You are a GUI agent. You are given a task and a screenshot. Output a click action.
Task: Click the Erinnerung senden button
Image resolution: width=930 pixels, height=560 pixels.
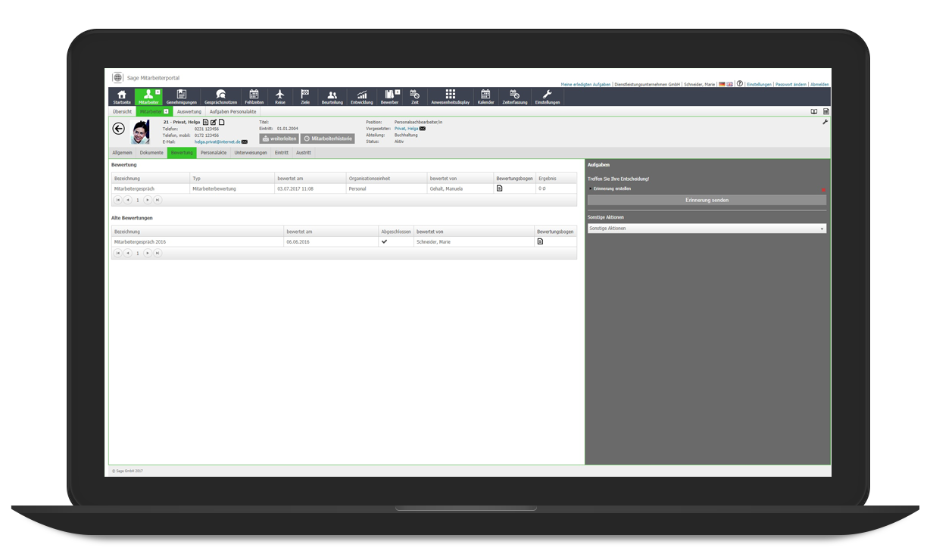[706, 200]
